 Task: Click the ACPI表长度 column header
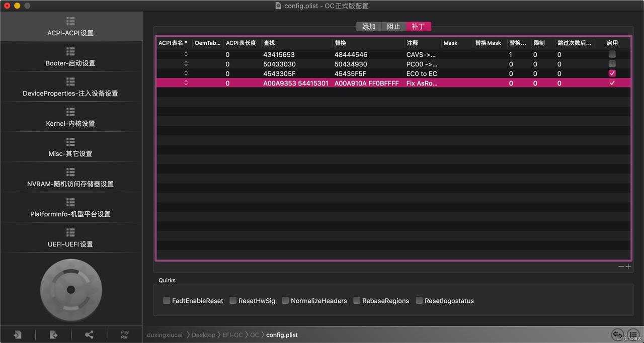point(242,43)
